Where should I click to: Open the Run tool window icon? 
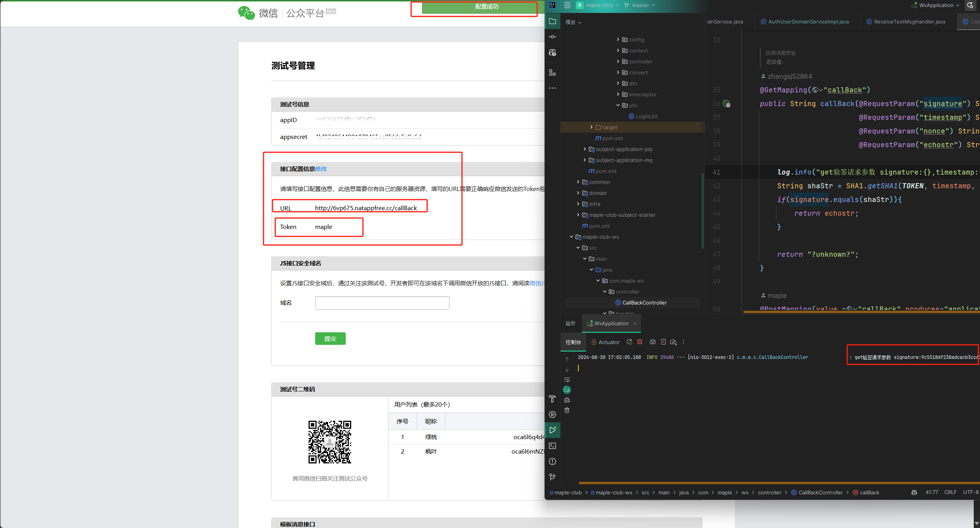pos(552,430)
